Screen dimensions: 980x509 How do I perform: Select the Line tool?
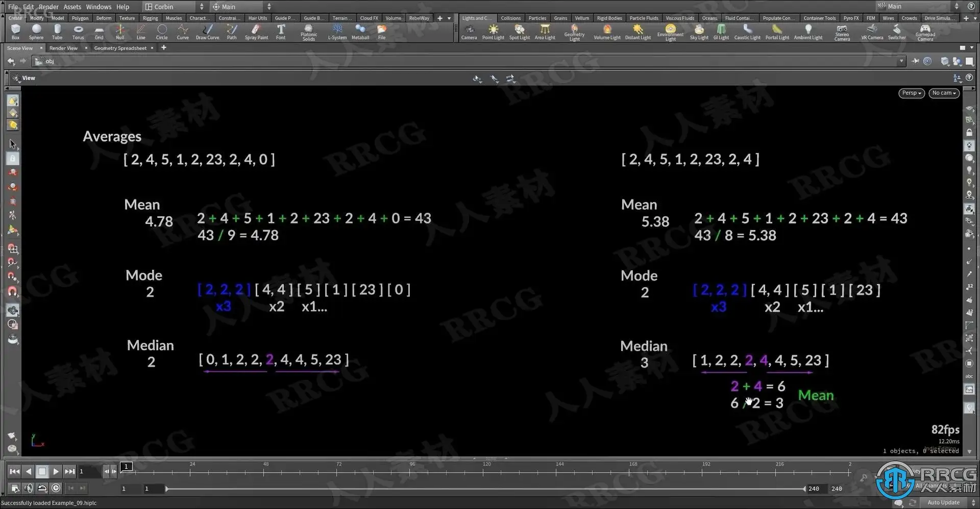point(141,32)
